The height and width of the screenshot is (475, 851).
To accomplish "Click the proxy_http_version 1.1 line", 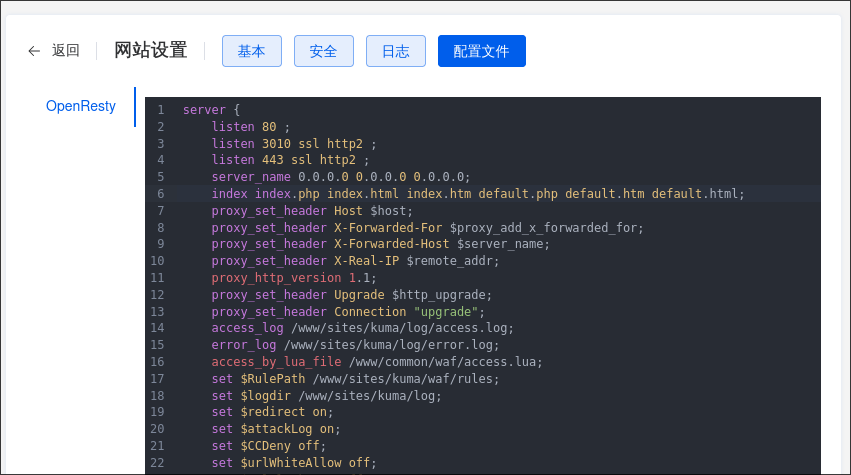I will pyautogui.click(x=294, y=277).
